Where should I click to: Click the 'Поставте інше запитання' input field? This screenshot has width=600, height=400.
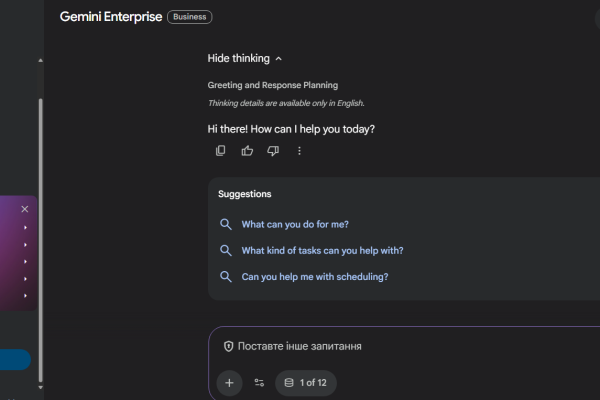tap(400, 346)
